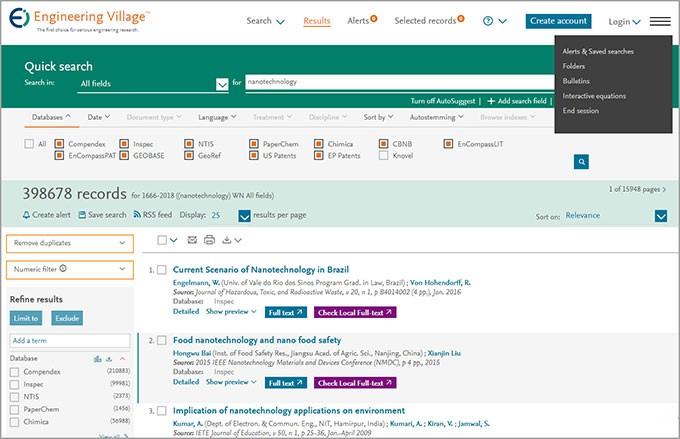Open the hamburger menu icon
Image resolution: width=680 pixels, height=439 pixels.
pos(660,21)
